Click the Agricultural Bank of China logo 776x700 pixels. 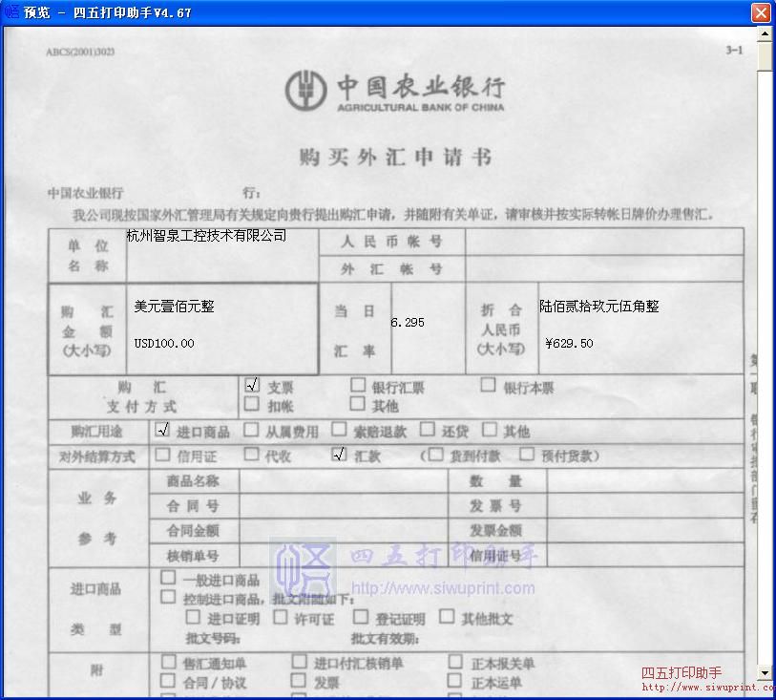pyautogui.click(x=306, y=89)
